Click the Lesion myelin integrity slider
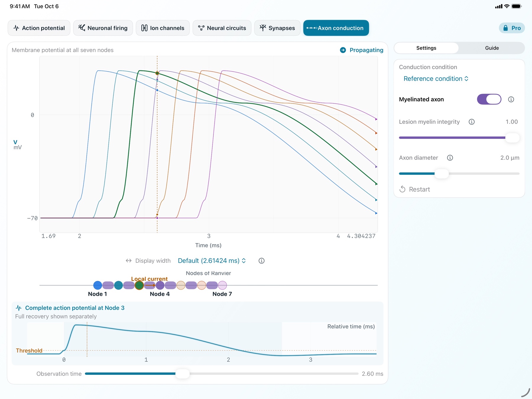Viewport: 532px width, 399px height. pos(459,138)
